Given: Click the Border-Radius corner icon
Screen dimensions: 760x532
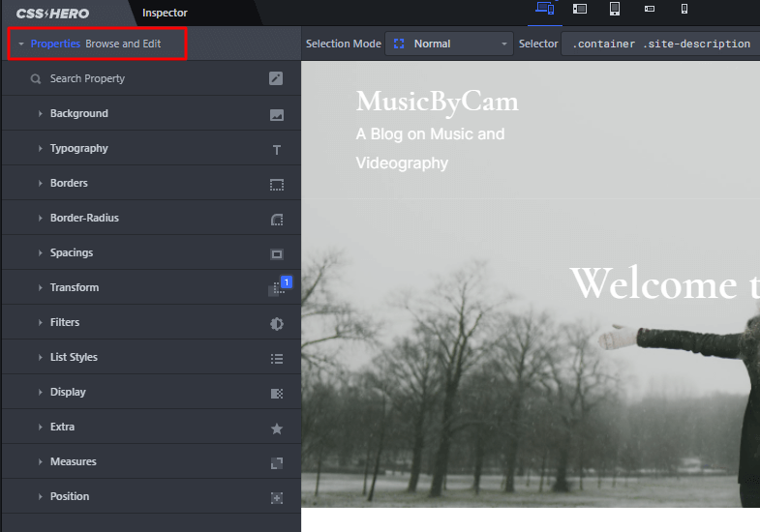Looking at the screenshot, I should pos(277,220).
